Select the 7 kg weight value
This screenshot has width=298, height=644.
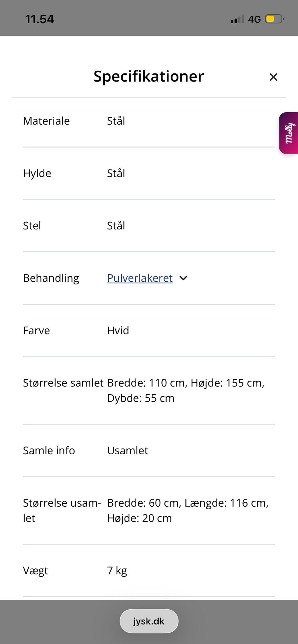(117, 570)
